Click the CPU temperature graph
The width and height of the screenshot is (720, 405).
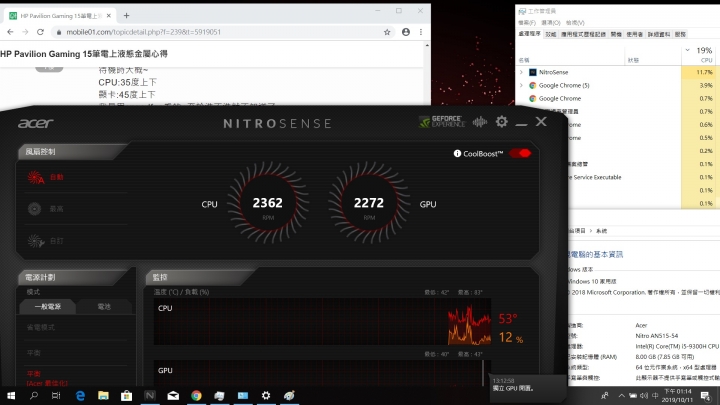[x=322, y=321]
